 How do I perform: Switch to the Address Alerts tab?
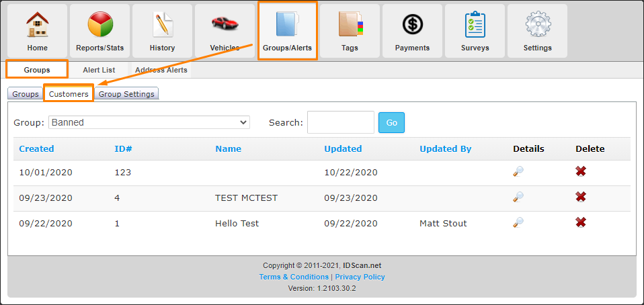click(x=161, y=70)
